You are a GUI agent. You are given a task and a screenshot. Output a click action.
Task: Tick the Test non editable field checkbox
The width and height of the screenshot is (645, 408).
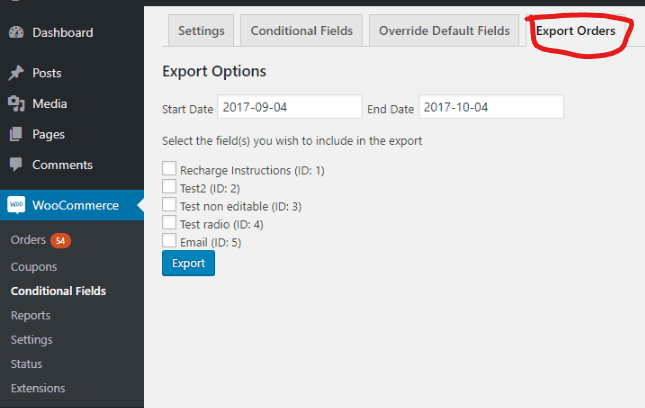click(x=169, y=204)
